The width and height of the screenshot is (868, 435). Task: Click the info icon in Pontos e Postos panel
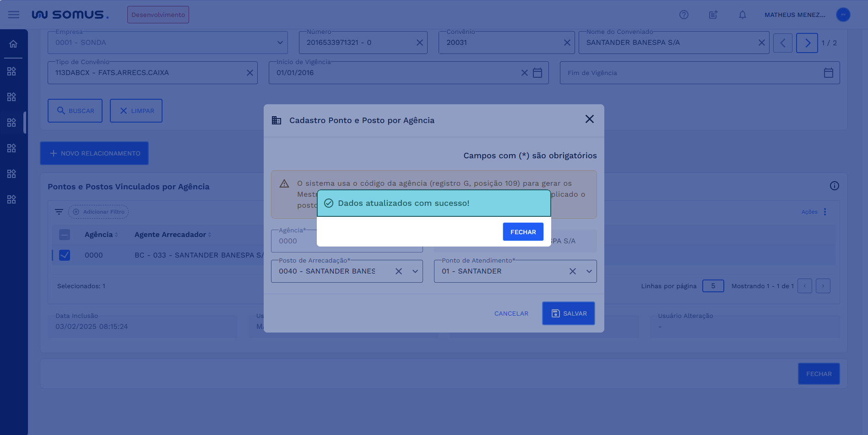pyautogui.click(x=834, y=186)
